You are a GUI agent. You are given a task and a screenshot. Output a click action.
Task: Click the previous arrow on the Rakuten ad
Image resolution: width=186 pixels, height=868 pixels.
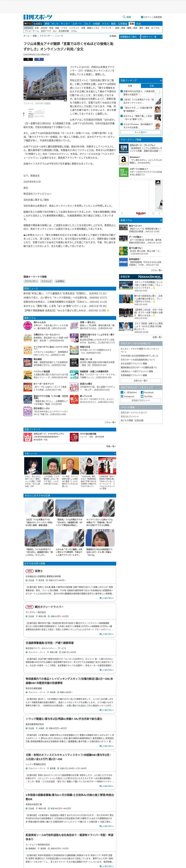[x=122, y=213]
